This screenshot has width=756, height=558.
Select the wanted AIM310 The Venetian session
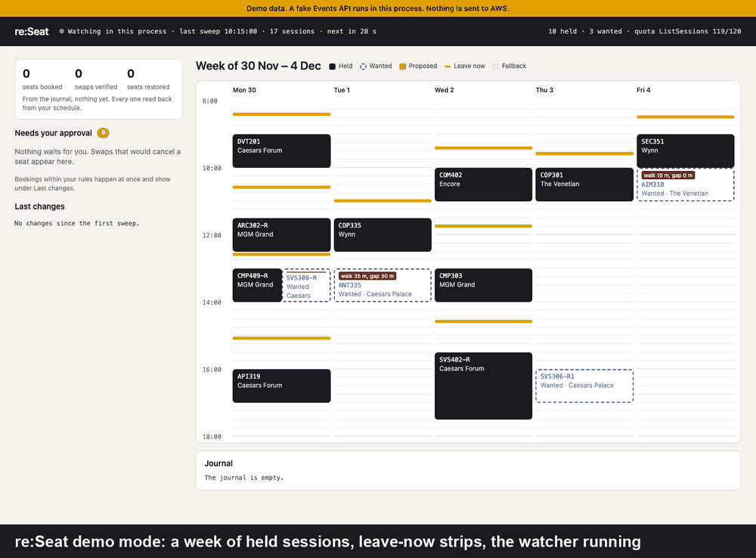pos(686,184)
